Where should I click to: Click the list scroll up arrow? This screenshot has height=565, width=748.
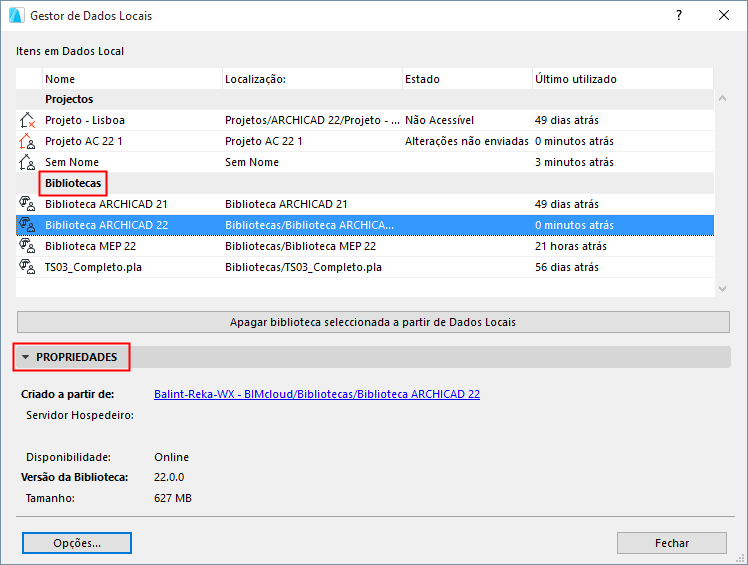pos(722,98)
